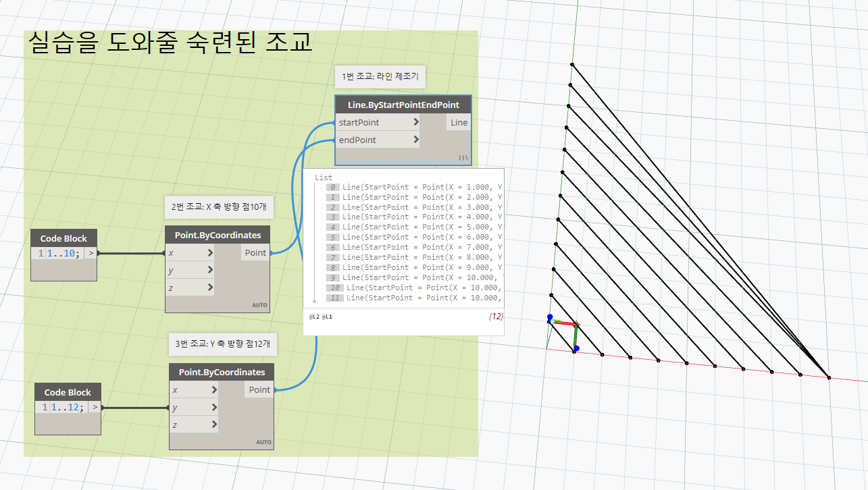Select list row index 10 in the preview

(x=415, y=288)
